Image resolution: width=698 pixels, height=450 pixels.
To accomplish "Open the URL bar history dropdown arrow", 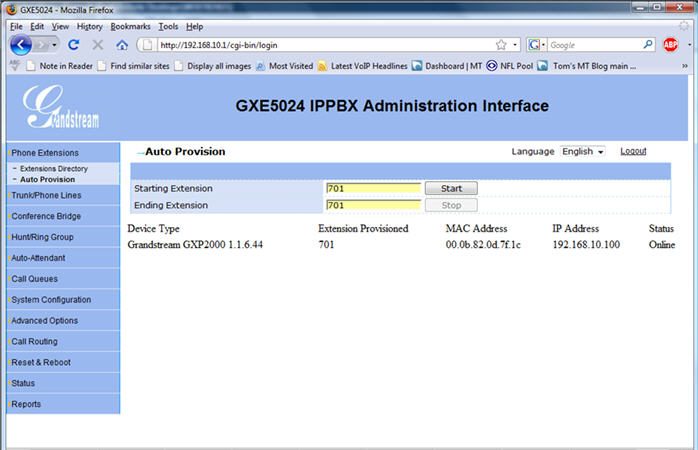I will coord(514,45).
